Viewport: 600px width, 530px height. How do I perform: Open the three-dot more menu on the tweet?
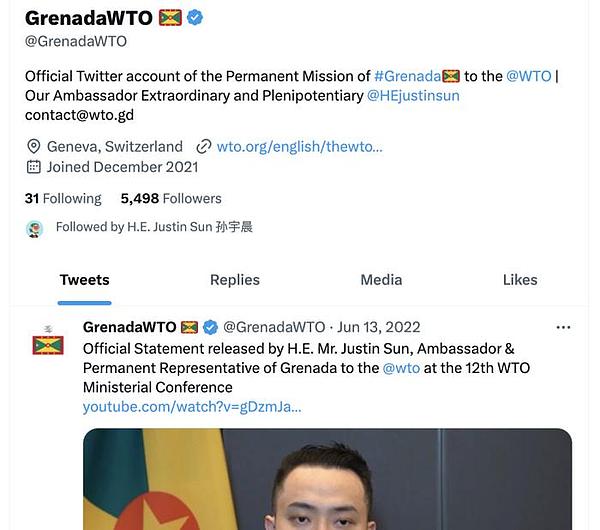pos(563,328)
